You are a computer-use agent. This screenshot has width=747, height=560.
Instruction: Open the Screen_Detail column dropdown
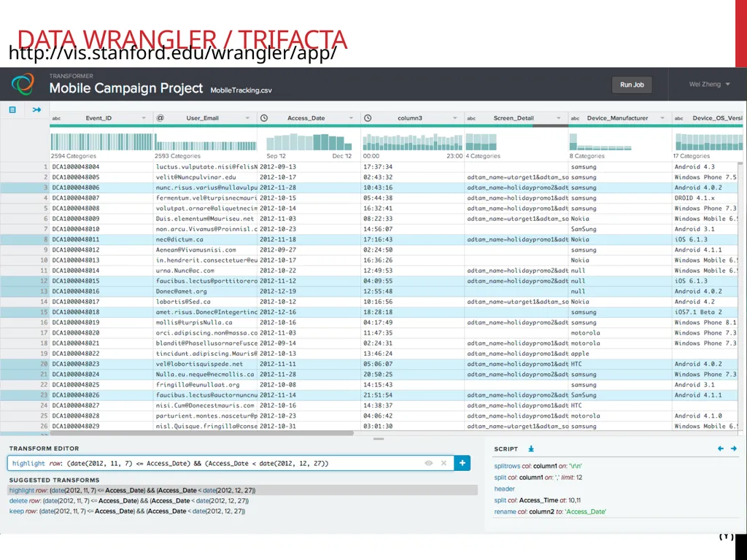[558, 118]
